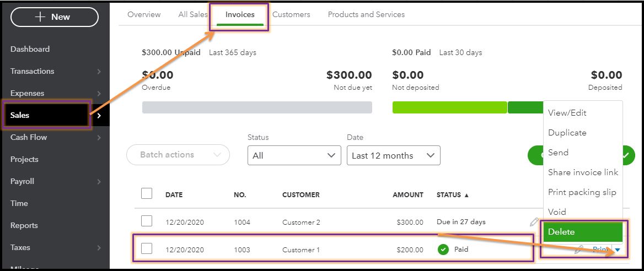Viewport: 644px width, 271px height.
Task: Check the box for invoice 1004
Action: coord(147,221)
